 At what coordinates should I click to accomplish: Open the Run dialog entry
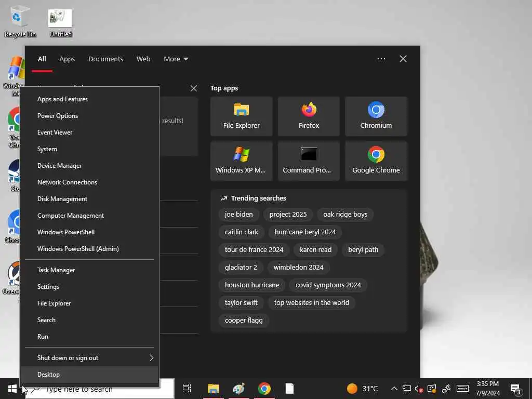(89, 337)
